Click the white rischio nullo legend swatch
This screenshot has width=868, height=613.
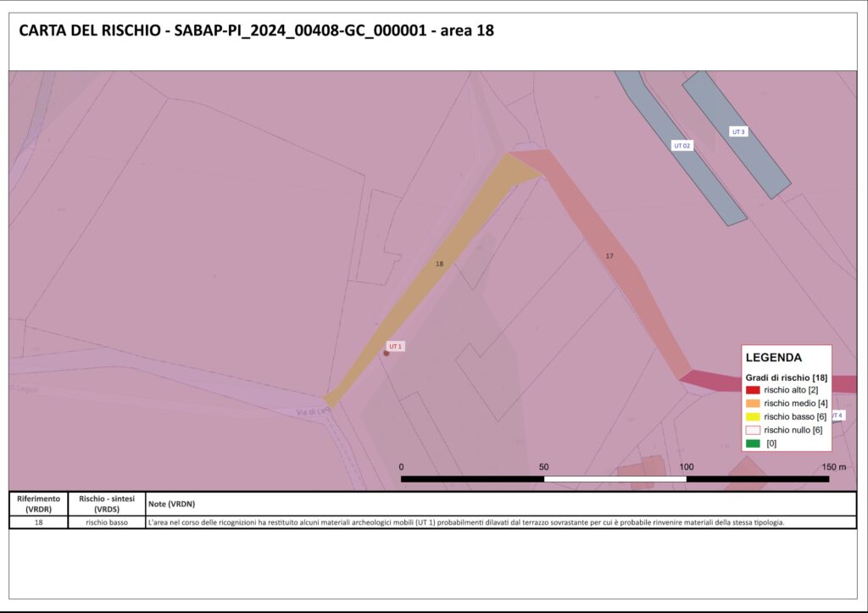pos(753,430)
